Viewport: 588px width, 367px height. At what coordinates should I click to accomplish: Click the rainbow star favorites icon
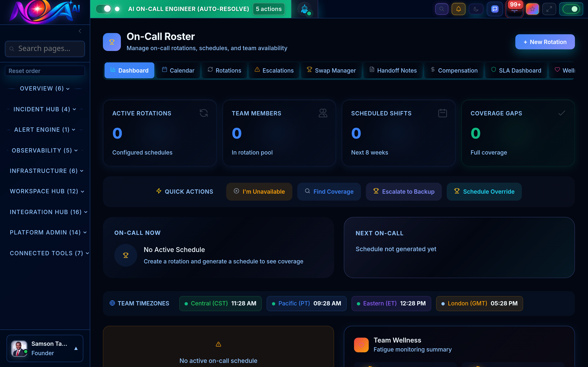532,9
